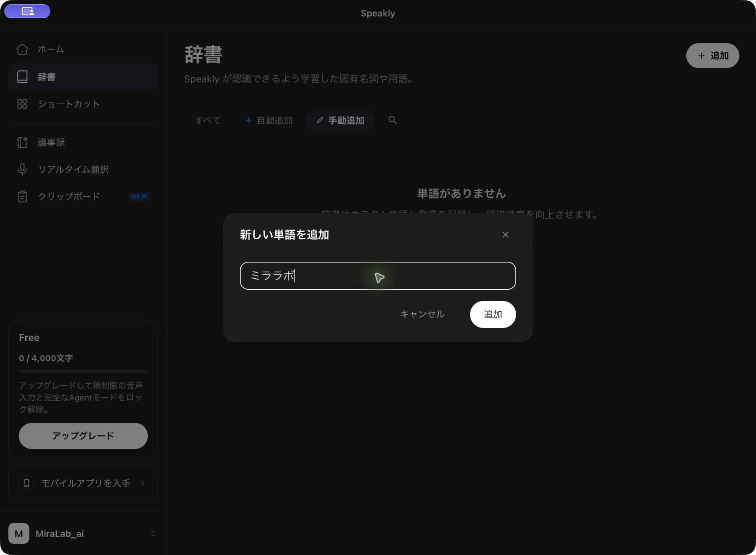Click the M avatar for MiraLab_ai
This screenshot has width=756, height=555.
[x=19, y=533]
